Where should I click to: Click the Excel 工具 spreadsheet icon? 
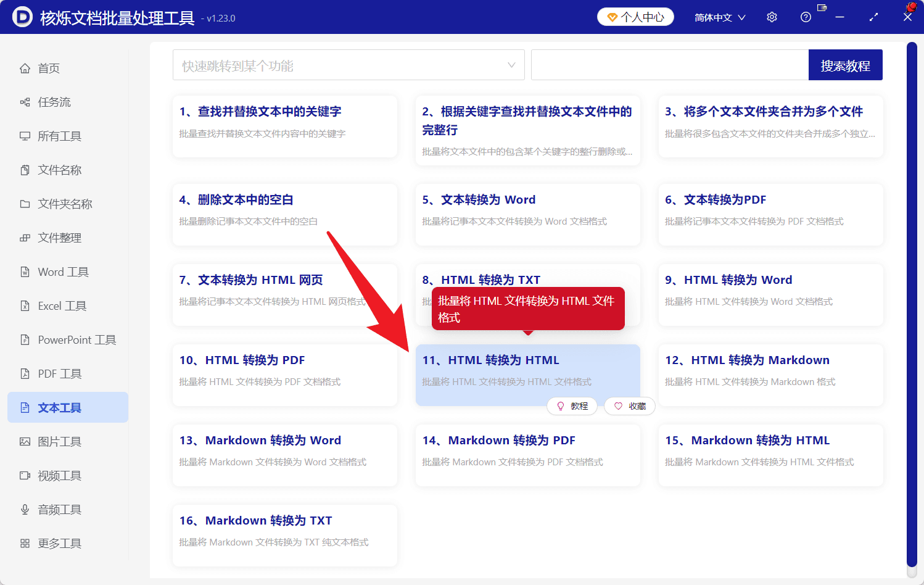[25, 305]
